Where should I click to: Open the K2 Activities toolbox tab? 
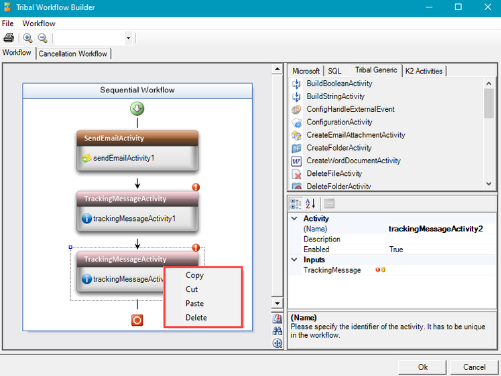(x=424, y=71)
